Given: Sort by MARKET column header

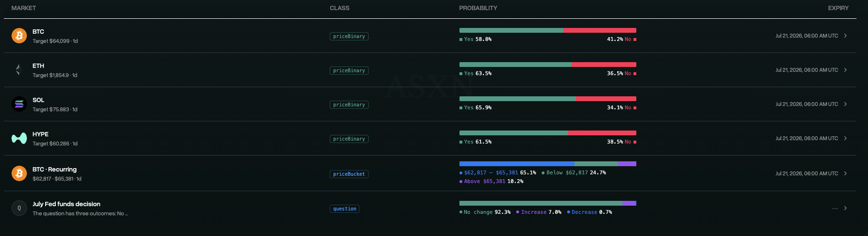Looking at the screenshot, I should (24, 8).
